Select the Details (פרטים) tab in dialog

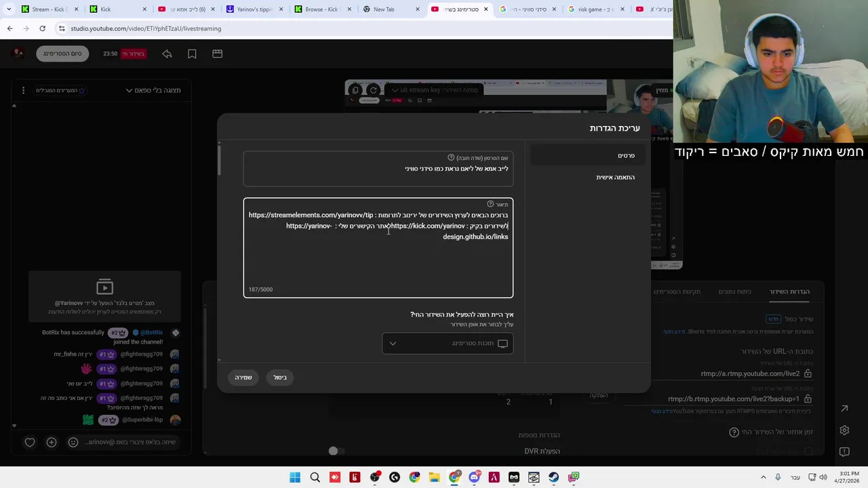click(588, 156)
